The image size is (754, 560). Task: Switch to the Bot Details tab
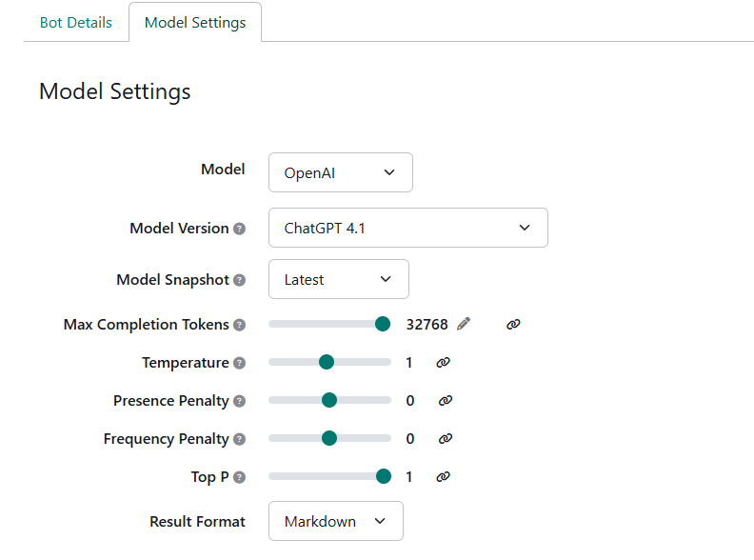tap(75, 22)
